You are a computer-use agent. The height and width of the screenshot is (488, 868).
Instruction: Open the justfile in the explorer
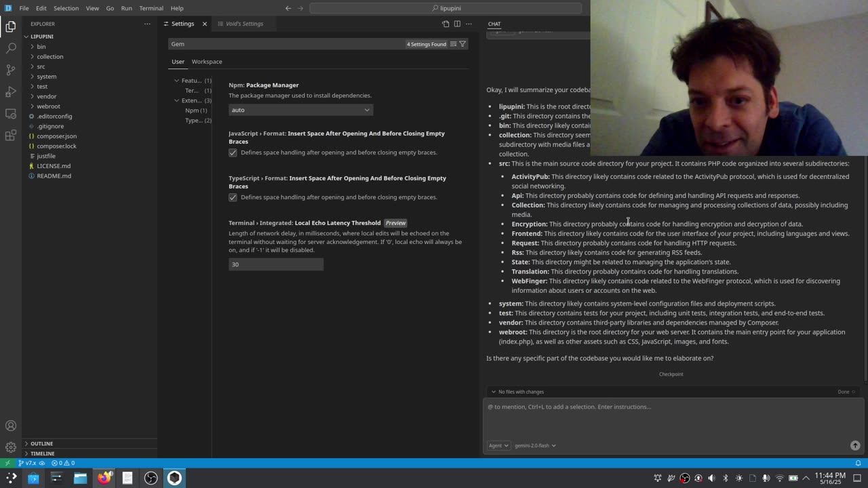[x=46, y=156]
